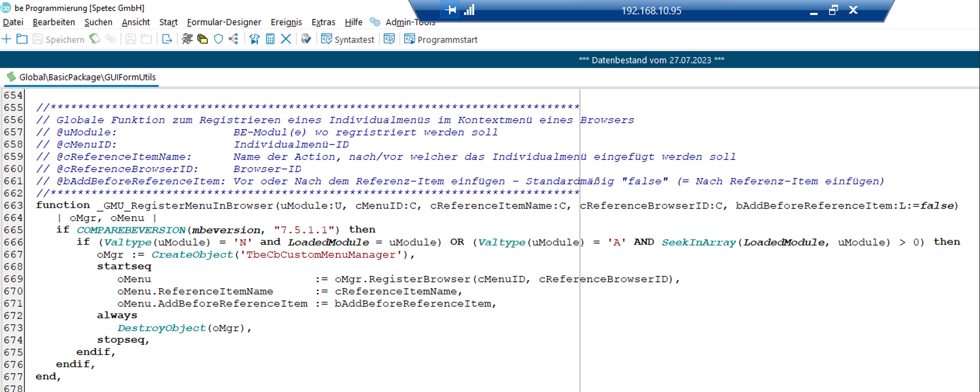Screen dimensions: 980x392
Task: Click the blue X toolbar icon
Action: tap(286, 39)
